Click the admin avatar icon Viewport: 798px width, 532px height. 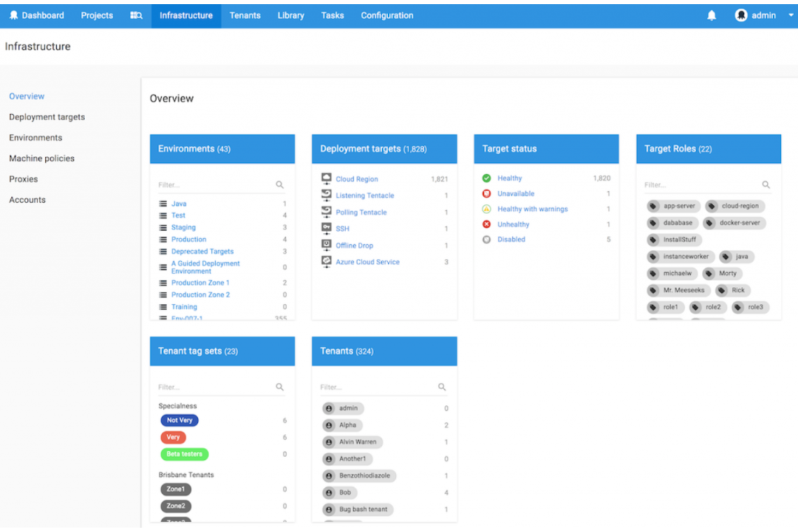(x=741, y=15)
